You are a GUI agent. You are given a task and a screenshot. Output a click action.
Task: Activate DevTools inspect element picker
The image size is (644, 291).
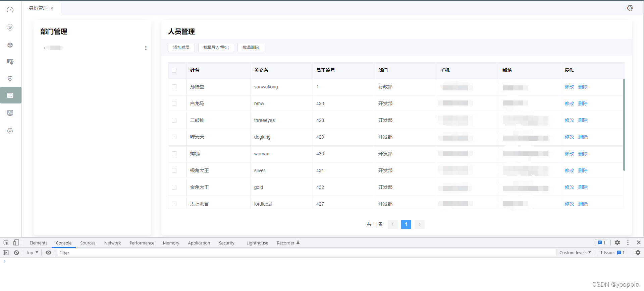coord(6,243)
